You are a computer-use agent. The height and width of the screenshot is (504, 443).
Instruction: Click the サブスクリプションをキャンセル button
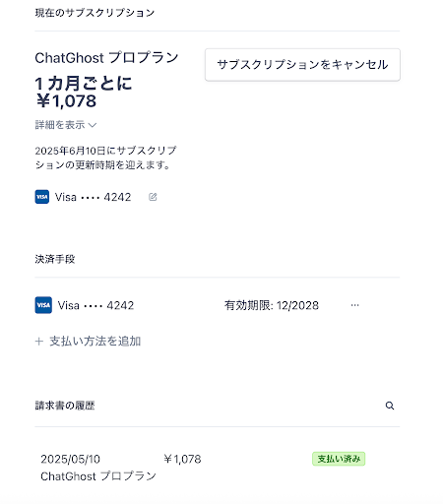302,65
